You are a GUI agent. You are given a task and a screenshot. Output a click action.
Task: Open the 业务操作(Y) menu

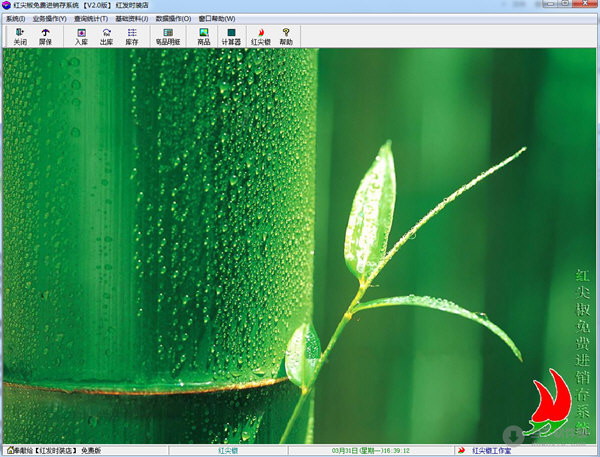[50, 19]
